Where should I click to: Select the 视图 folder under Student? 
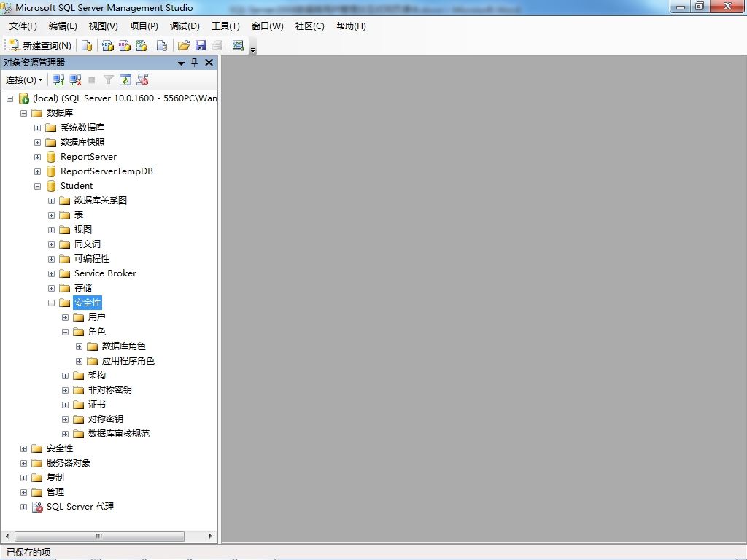[83, 230]
